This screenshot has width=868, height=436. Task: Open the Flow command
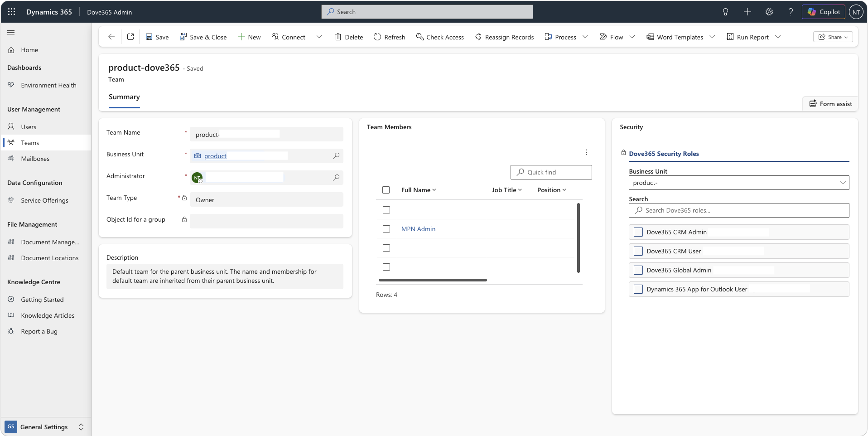point(611,37)
